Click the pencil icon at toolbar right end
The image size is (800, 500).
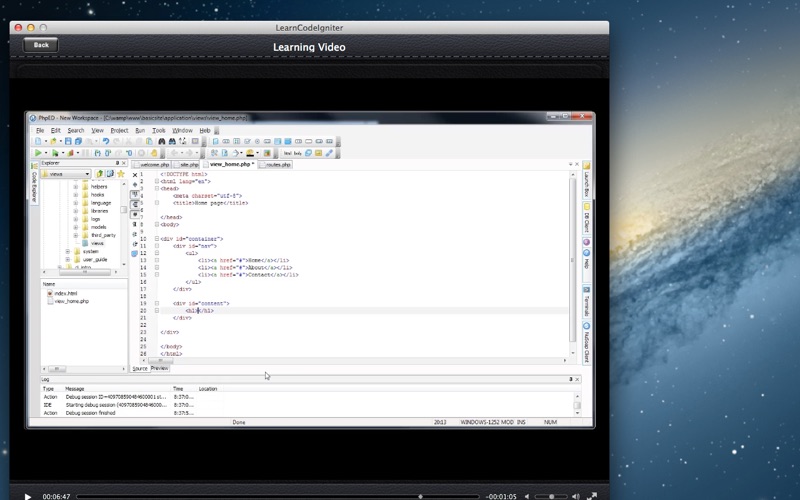pos(329,153)
